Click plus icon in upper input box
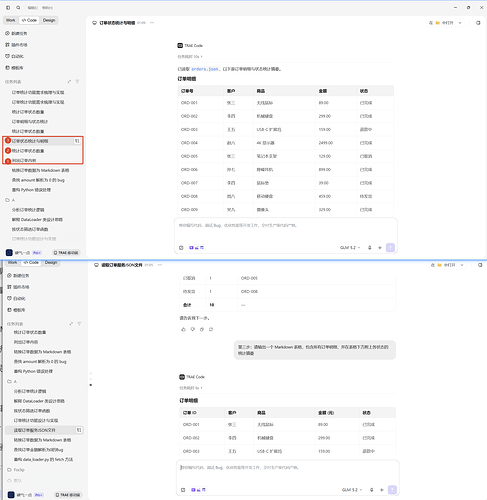 pos(380,248)
